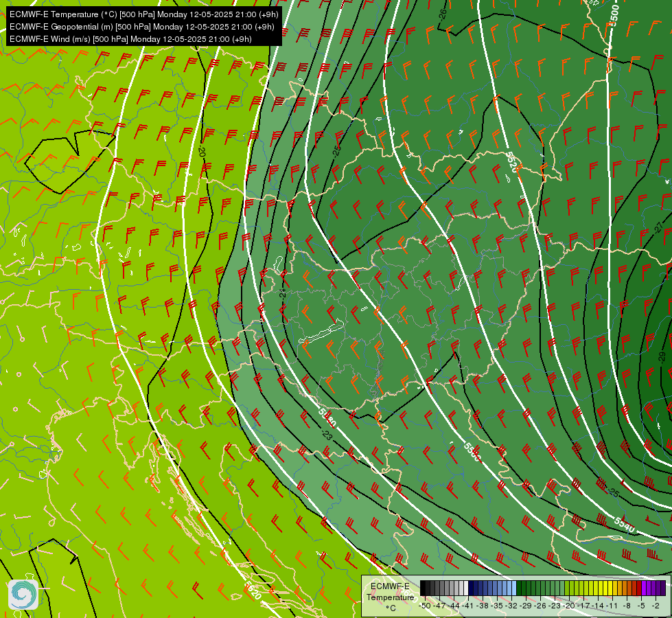Click the -35 value in the legend
This screenshot has height=618, width=672.
(x=498, y=606)
